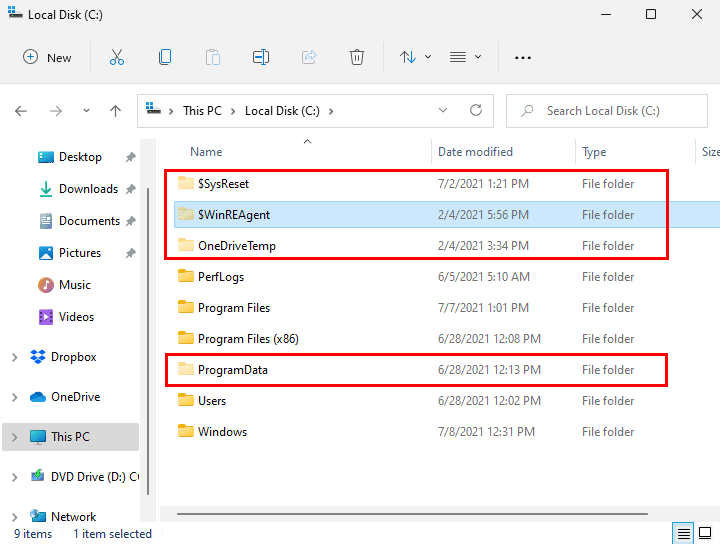Click the New button
This screenshot has width=720, height=544.
coord(47,57)
